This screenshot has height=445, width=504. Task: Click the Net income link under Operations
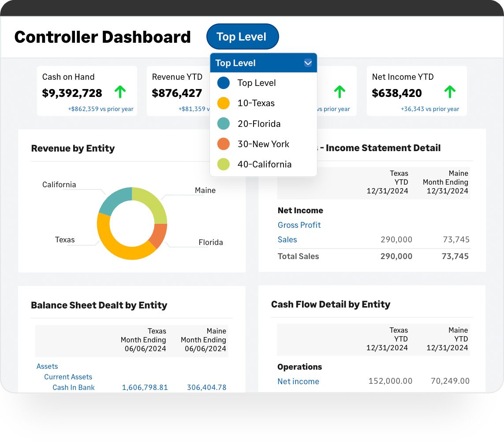click(298, 382)
